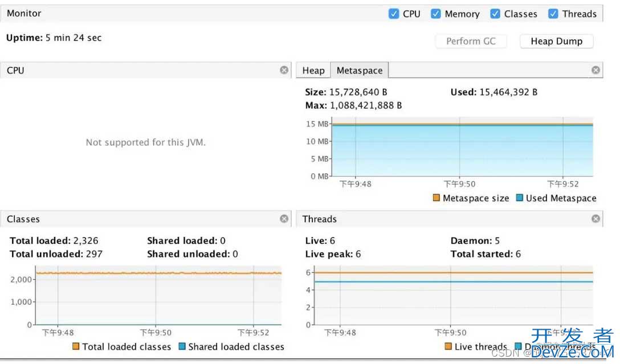Viewport: 620px width, 364px height.
Task: Click the Total unloaded 297 value
Action: tap(94, 253)
